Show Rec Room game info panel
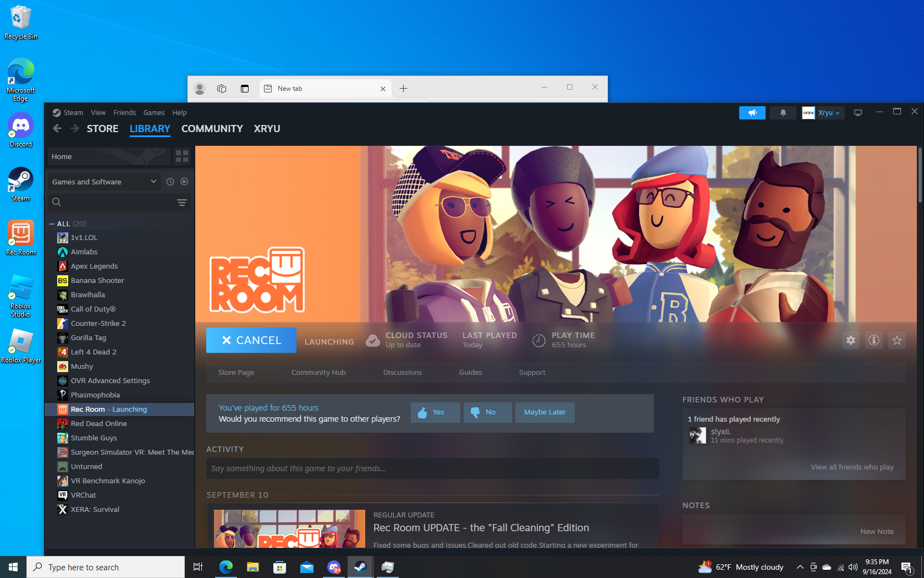This screenshot has height=578, width=924. [x=873, y=340]
